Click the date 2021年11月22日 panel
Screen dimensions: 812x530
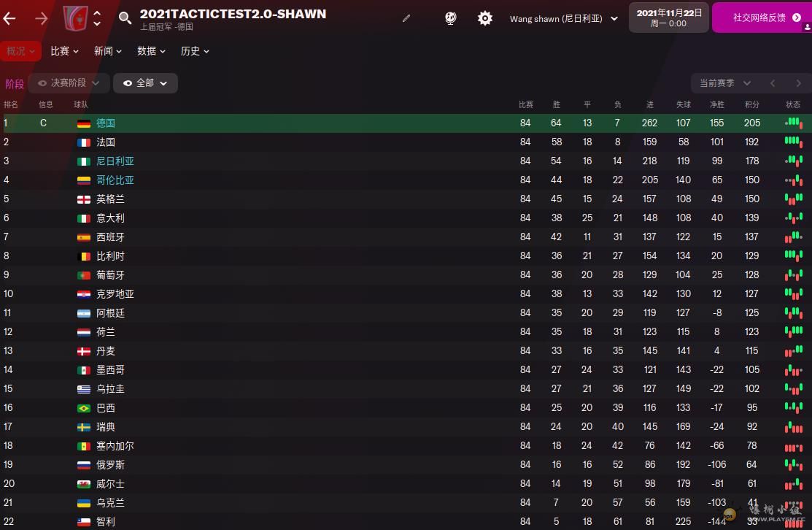point(668,18)
